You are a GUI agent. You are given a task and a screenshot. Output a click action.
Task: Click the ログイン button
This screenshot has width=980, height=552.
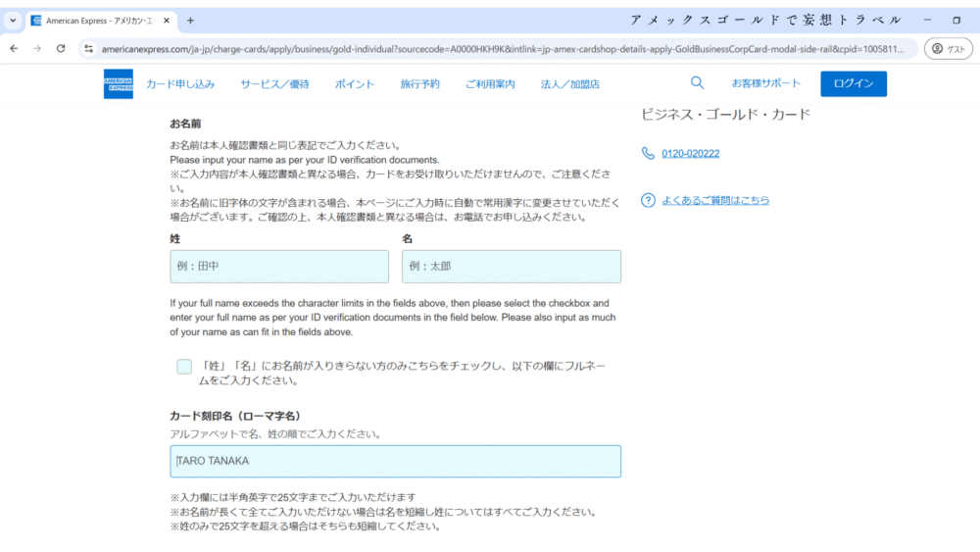[x=854, y=83]
